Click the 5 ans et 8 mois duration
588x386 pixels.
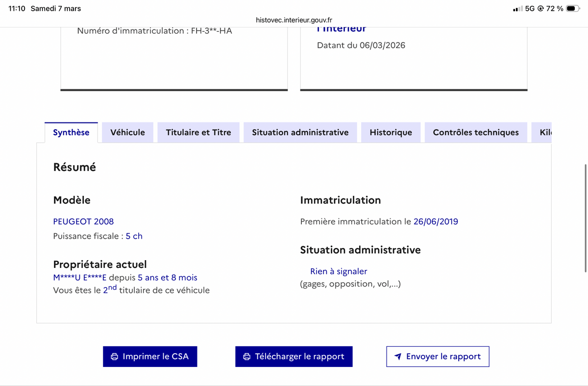coord(168,278)
